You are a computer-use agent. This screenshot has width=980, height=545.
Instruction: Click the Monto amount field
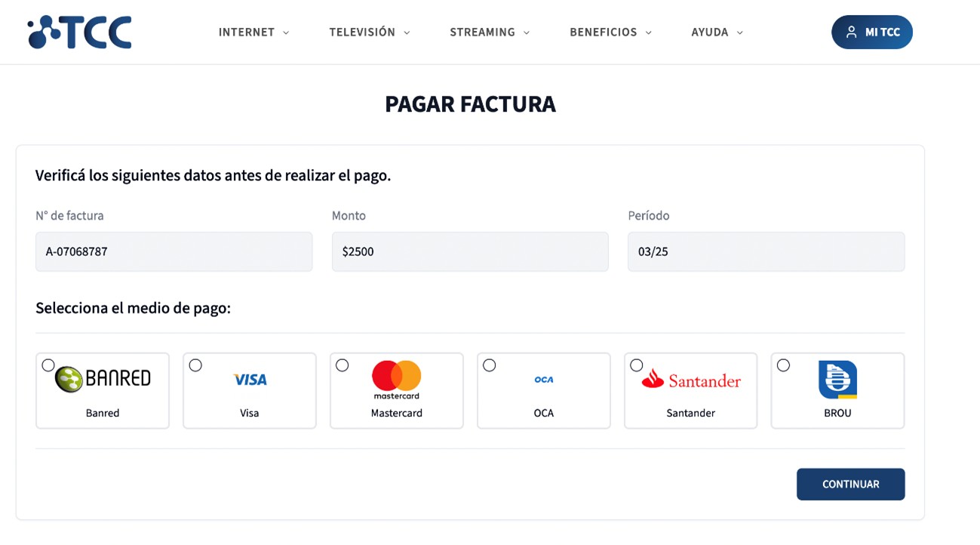pyautogui.click(x=470, y=251)
